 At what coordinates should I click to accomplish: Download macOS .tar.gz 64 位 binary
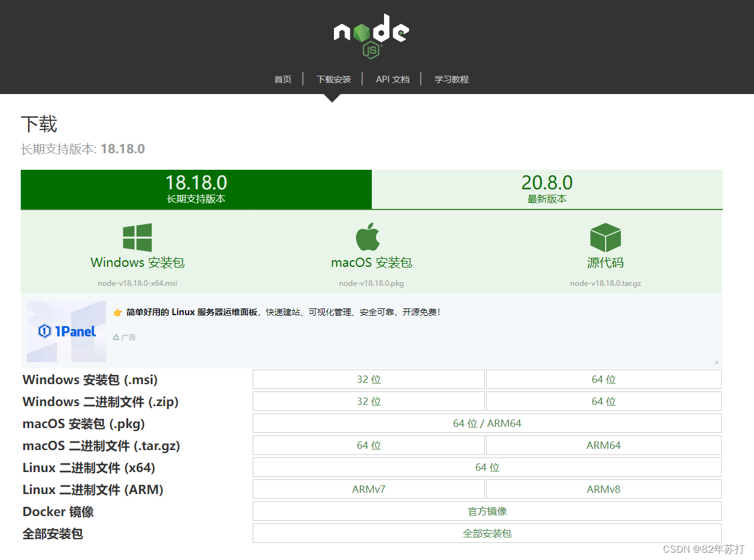pos(369,445)
